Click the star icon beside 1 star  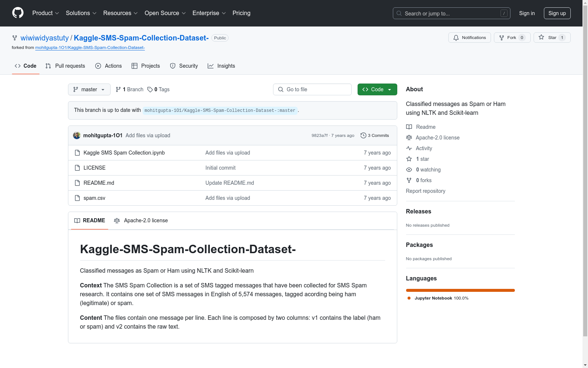click(409, 159)
